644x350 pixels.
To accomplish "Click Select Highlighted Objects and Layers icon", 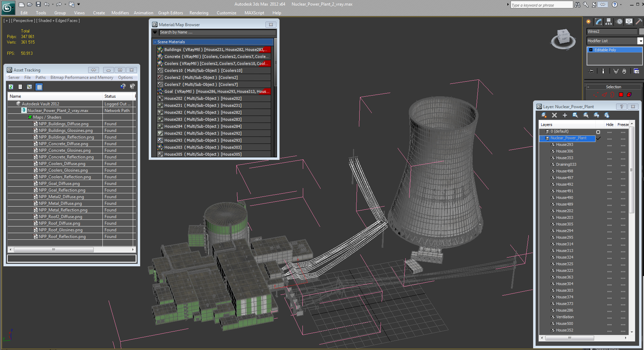I will (575, 115).
